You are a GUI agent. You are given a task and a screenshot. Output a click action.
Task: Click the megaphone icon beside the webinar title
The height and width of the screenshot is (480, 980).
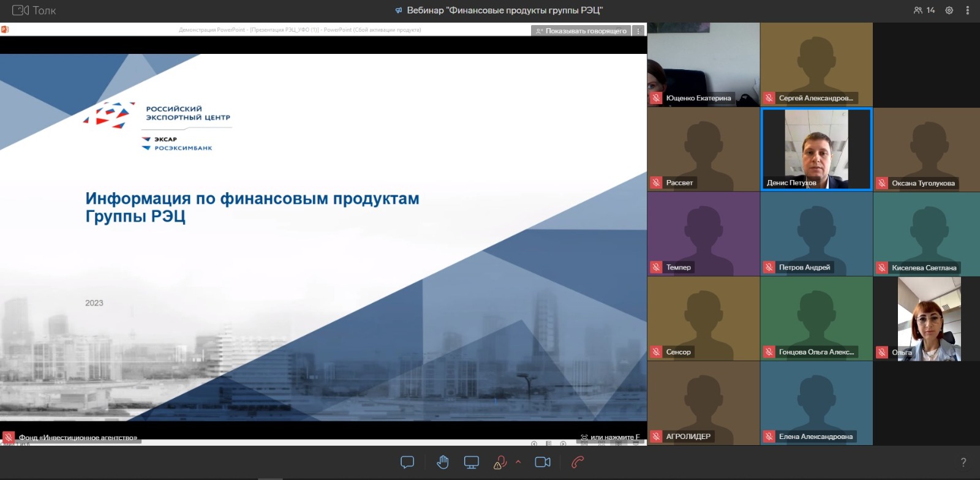pyautogui.click(x=399, y=10)
